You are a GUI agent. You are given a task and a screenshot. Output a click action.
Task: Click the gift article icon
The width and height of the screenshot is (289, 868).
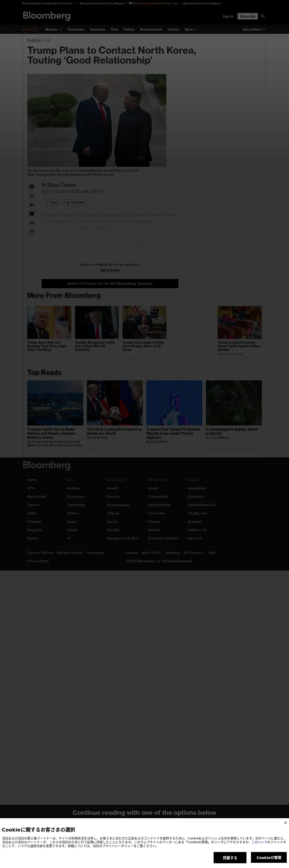32,231
